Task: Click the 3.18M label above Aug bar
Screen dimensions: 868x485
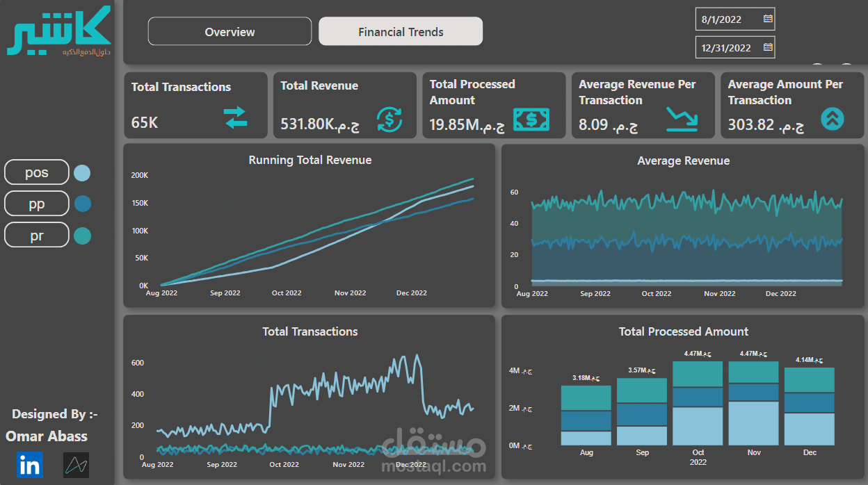Action: click(586, 378)
